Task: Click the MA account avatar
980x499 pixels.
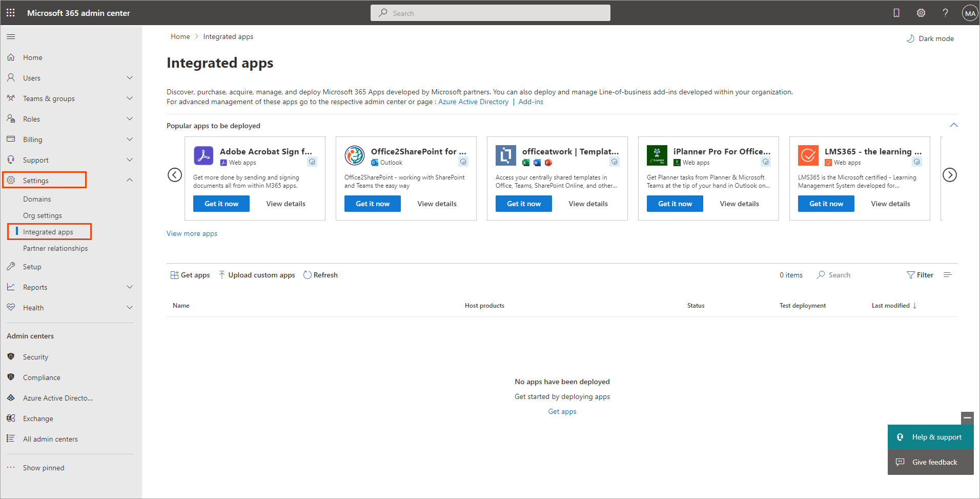Action: click(969, 12)
